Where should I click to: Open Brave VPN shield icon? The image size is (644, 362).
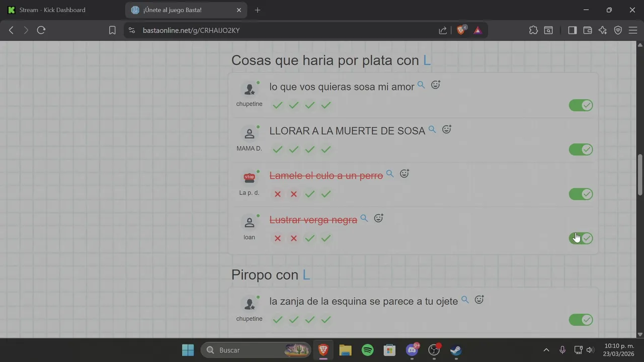618,30
